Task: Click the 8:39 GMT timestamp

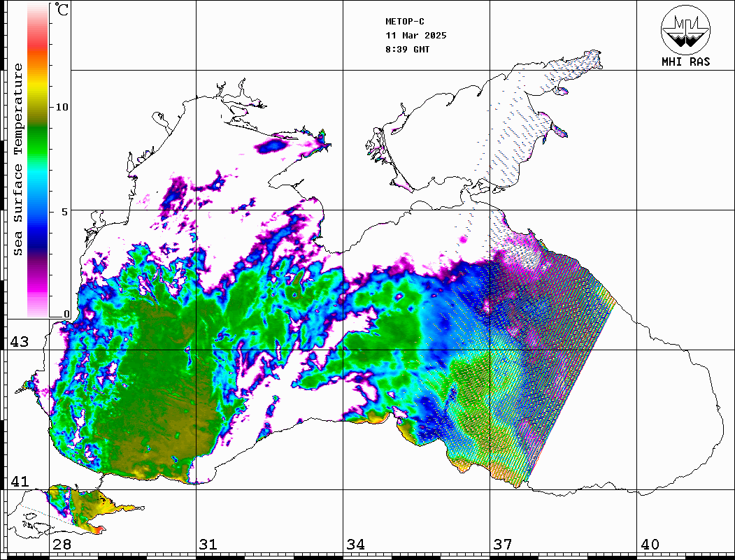Action: 408,50
